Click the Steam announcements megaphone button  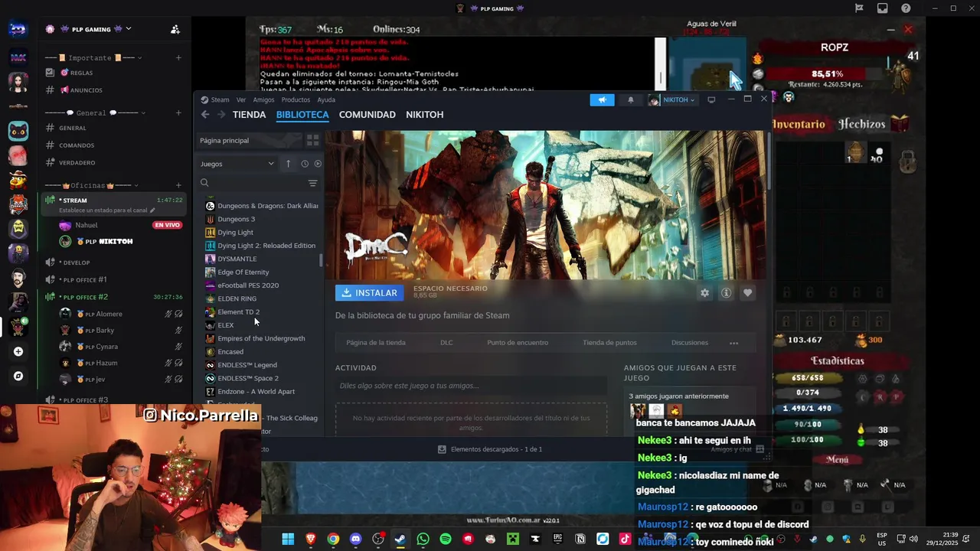602,99
